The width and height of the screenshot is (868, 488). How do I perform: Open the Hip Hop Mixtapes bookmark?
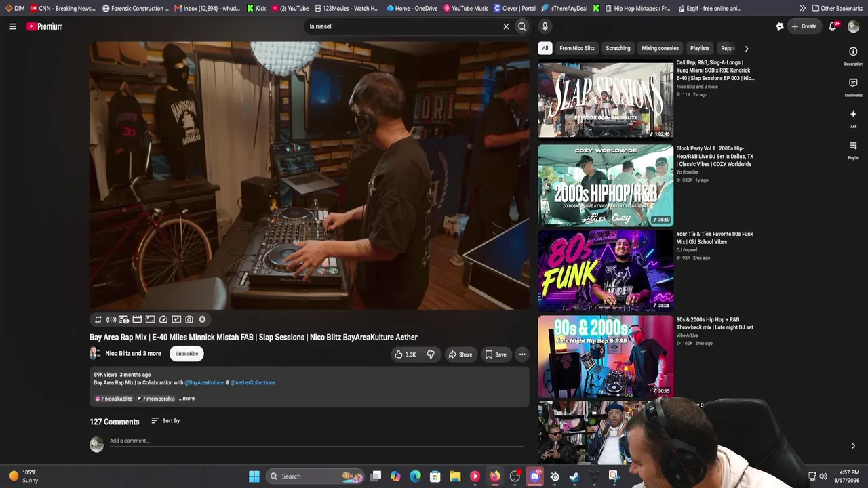tap(637, 8)
